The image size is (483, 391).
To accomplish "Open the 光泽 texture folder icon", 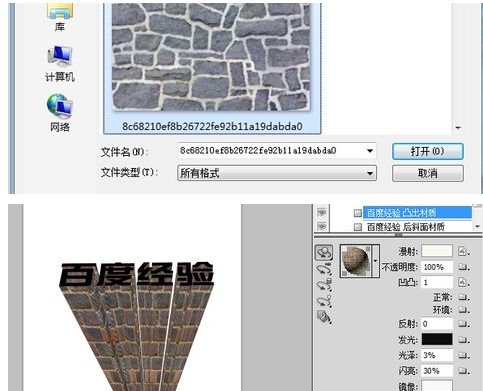I will pos(463,355).
